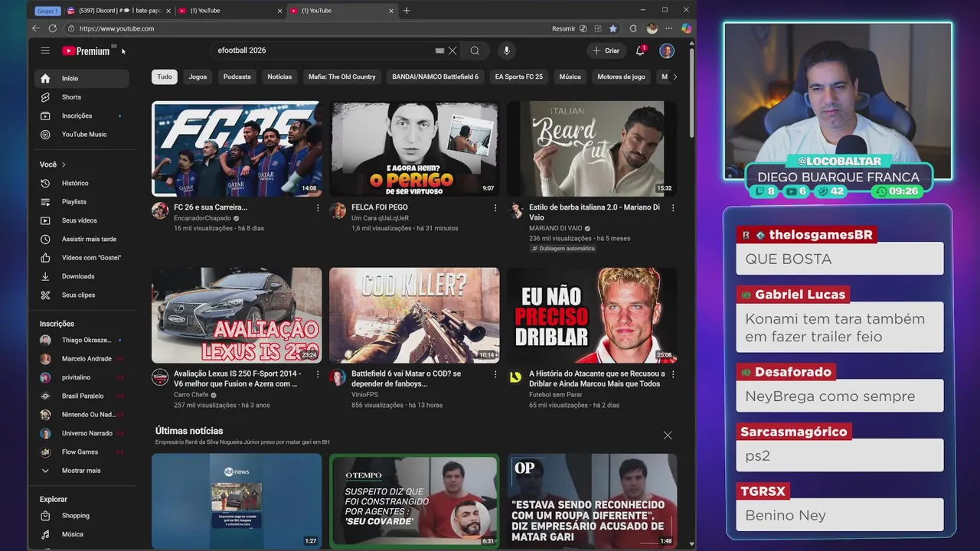Screen dimensions: 980x551
Task: Dismiss the Últimas notícias section
Action: (668, 435)
